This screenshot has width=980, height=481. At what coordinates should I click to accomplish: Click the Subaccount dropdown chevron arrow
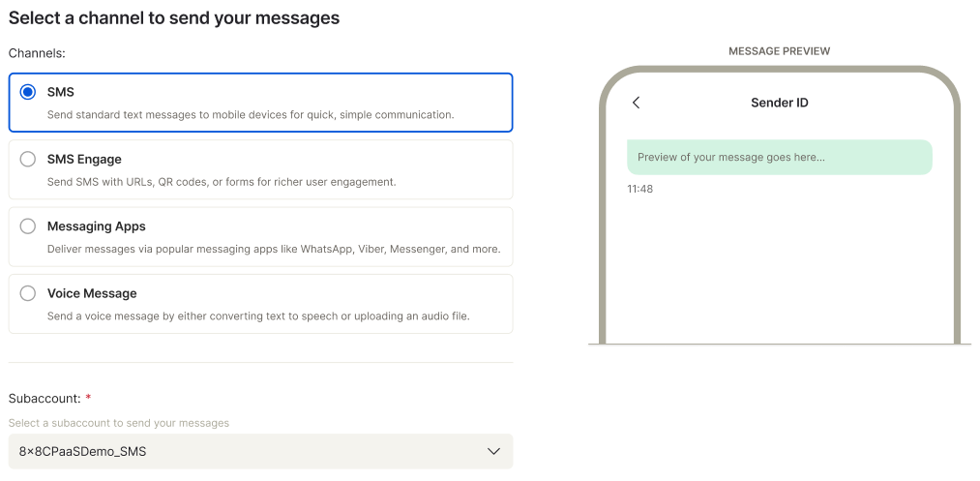[493, 451]
